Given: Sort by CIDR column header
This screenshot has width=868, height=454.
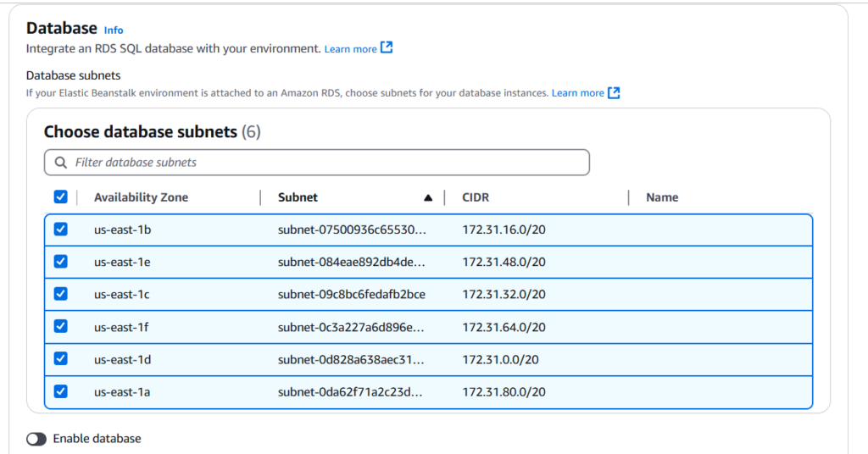Looking at the screenshot, I should pos(476,197).
